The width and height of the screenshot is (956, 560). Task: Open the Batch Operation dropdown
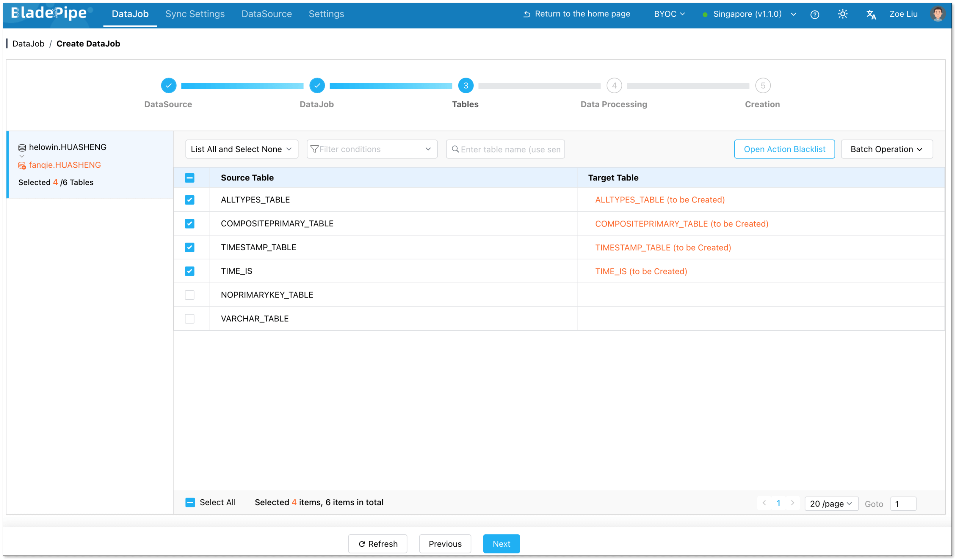pos(886,149)
